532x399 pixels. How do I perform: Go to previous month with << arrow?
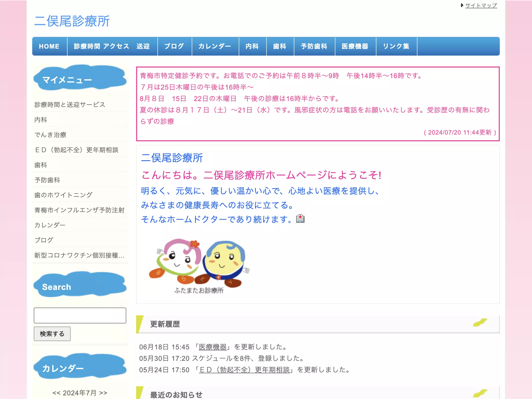click(56, 393)
